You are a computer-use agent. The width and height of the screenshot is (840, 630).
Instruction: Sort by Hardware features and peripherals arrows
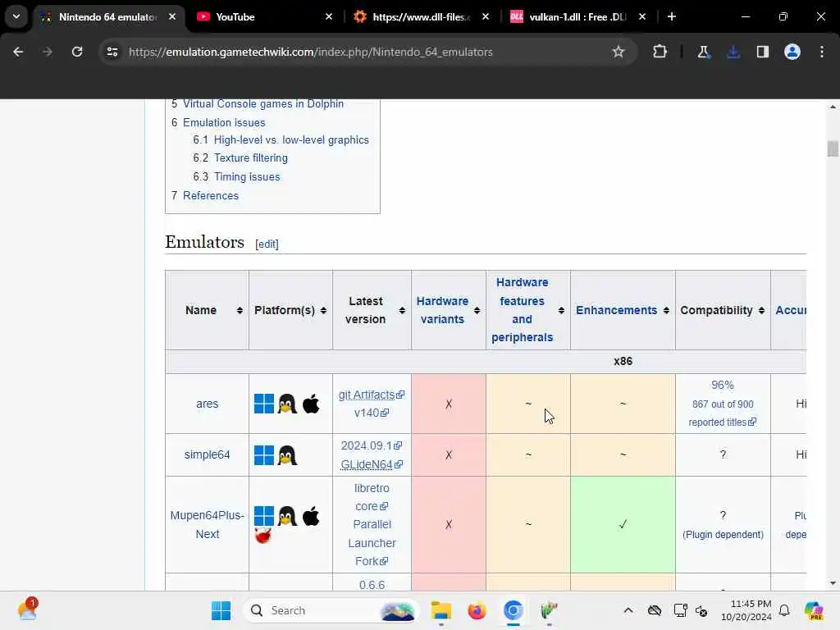tap(561, 311)
